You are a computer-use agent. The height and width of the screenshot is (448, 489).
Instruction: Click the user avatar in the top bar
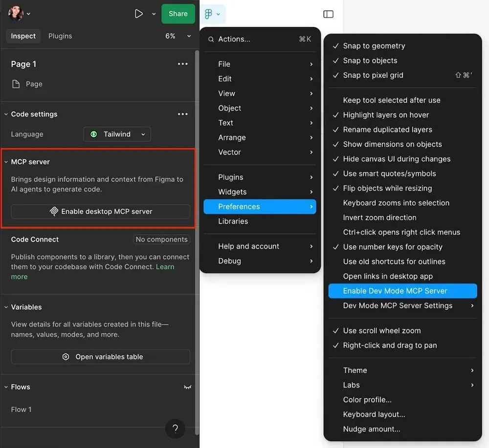coord(16,13)
